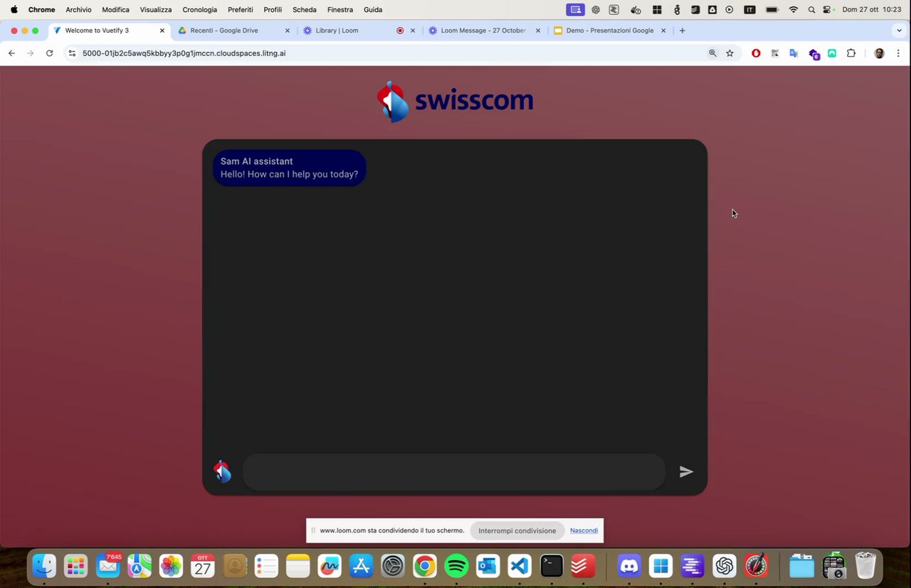Open the Cronologia menu
This screenshot has width=911, height=588.
pos(199,10)
